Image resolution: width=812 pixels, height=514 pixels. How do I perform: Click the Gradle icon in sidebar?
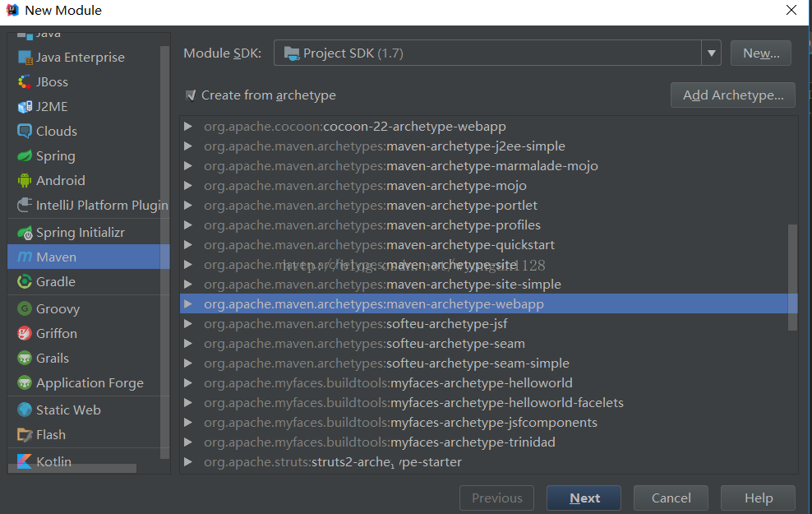24,282
